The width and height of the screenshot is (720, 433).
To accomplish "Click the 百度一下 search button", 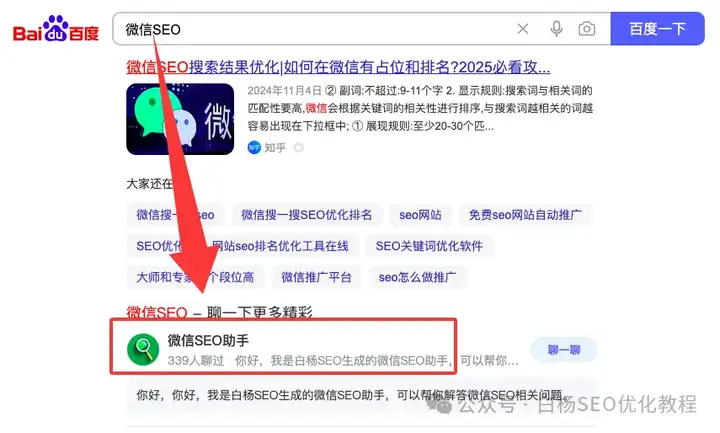I will (657, 29).
